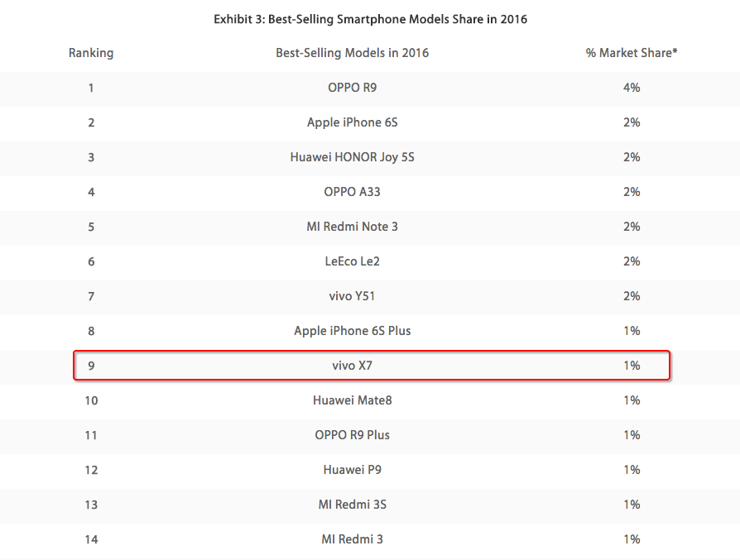Click the Exhibit 3 table title
The image size is (740, 560).
click(370, 19)
